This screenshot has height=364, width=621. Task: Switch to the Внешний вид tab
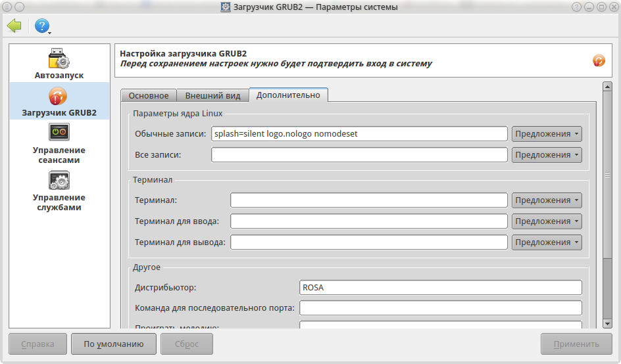click(213, 95)
